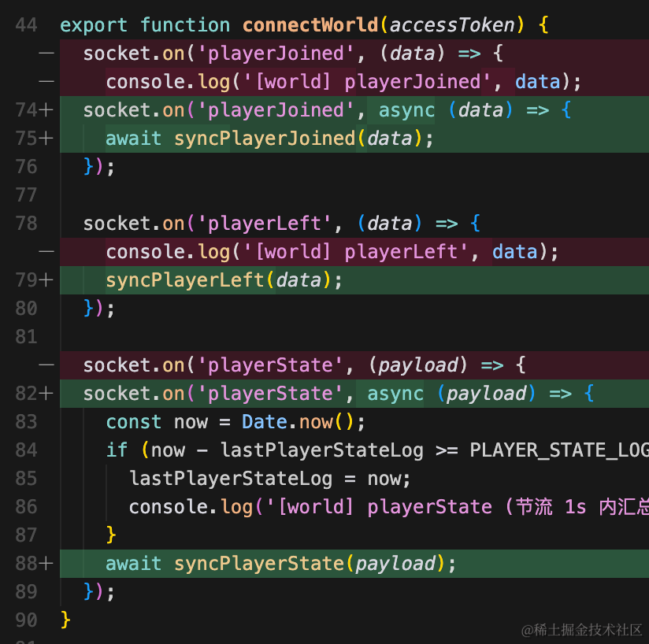Screen dimensions: 649x644
Task: Click added line number 82 in gutter
Action: (27, 394)
